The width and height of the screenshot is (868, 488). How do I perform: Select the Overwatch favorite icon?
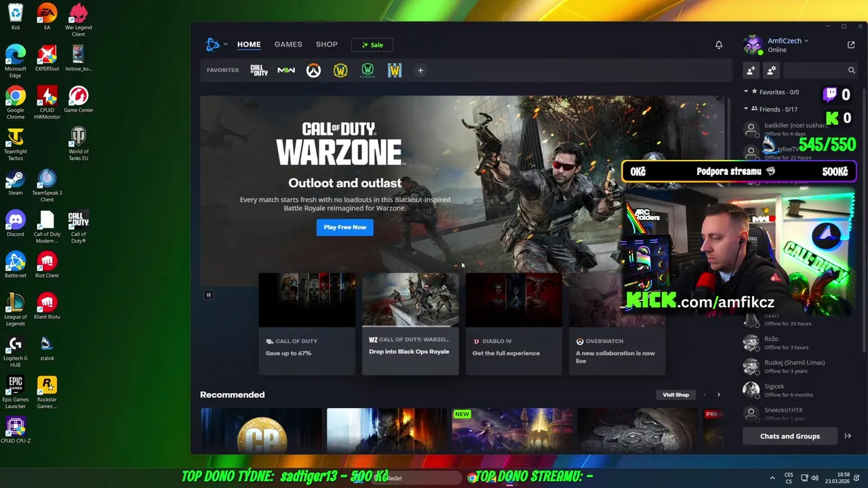(313, 70)
